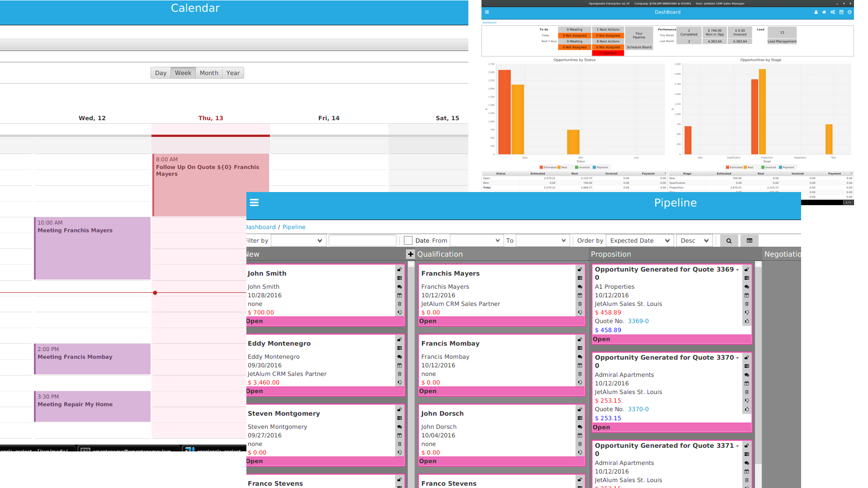
Task: Toggle unlock icon on Francis Mombay card
Action: [580, 340]
